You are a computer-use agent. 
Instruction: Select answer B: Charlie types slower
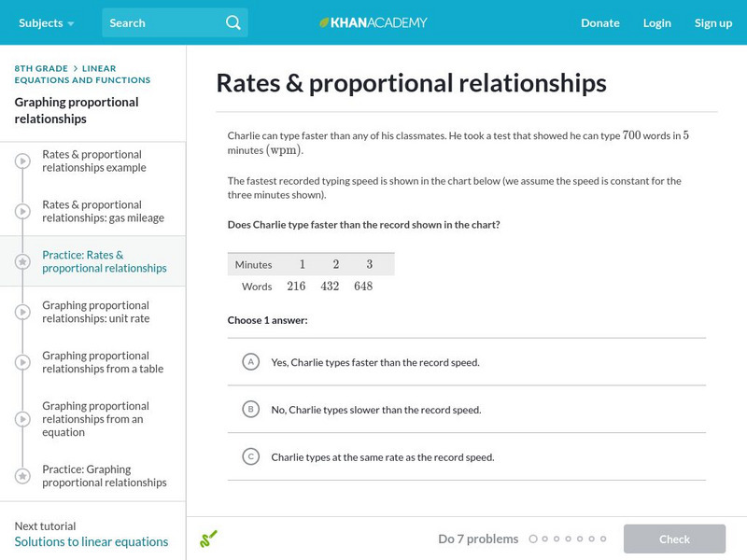[250, 409]
